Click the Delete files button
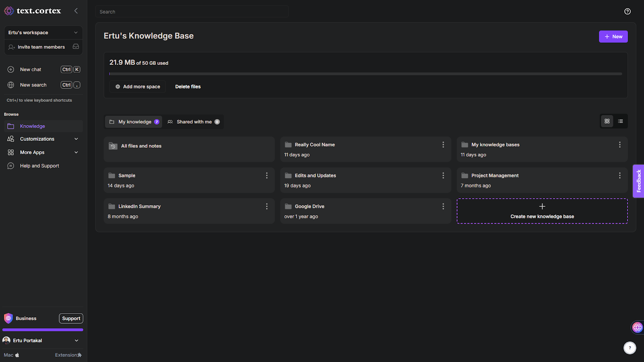Viewport: 644px width, 362px height. click(188, 86)
